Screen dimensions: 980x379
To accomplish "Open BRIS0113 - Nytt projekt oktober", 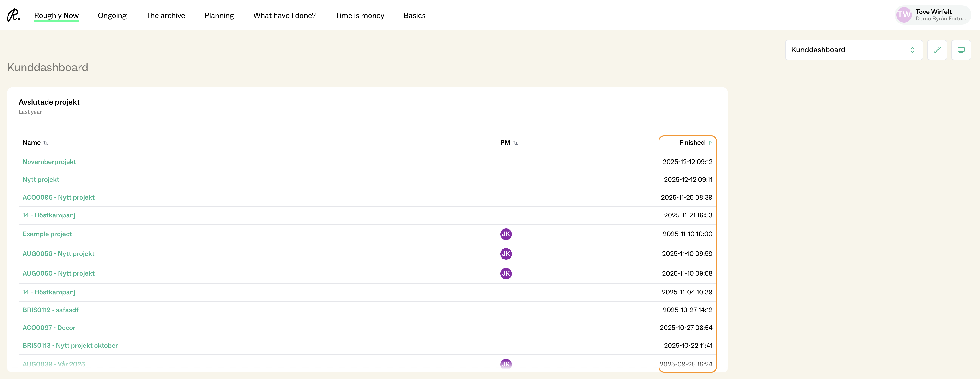I will point(70,346).
